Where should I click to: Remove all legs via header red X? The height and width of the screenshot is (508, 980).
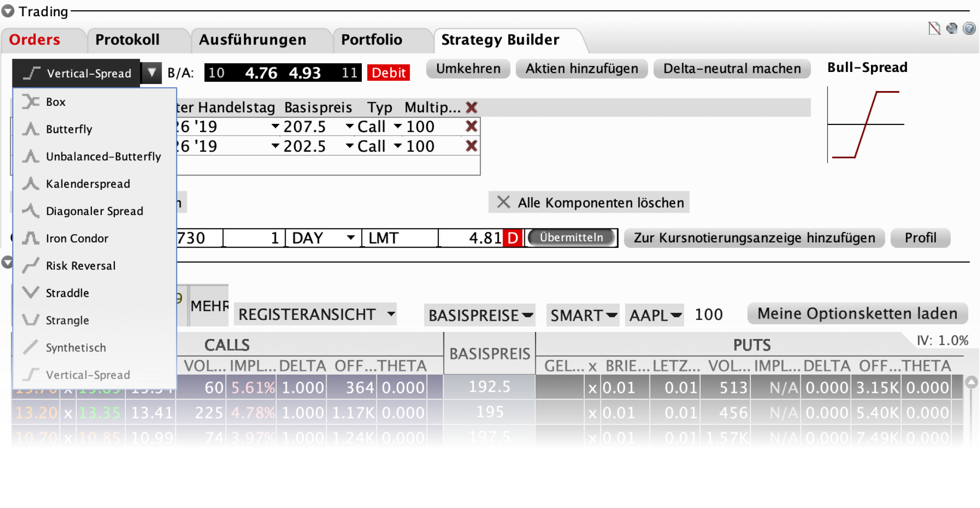471,107
